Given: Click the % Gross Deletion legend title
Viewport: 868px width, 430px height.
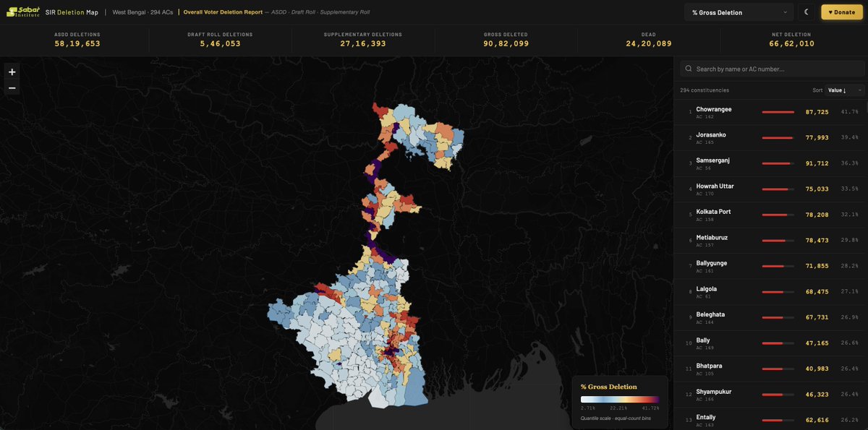Looking at the screenshot, I should (609, 387).
